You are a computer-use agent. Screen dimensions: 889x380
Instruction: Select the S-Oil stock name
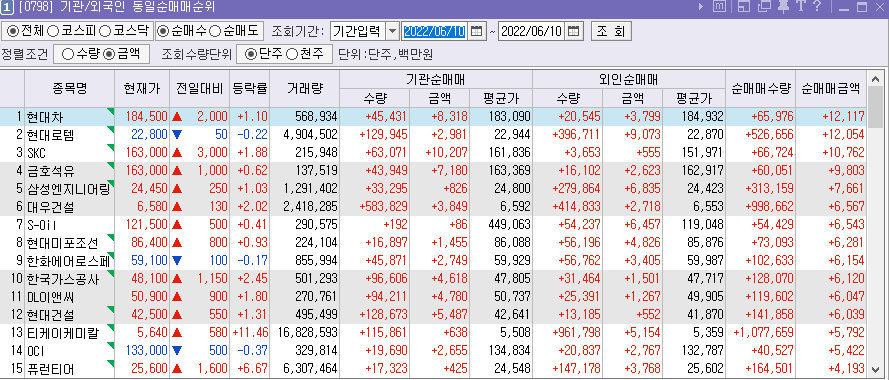click(x=42, y=225)
